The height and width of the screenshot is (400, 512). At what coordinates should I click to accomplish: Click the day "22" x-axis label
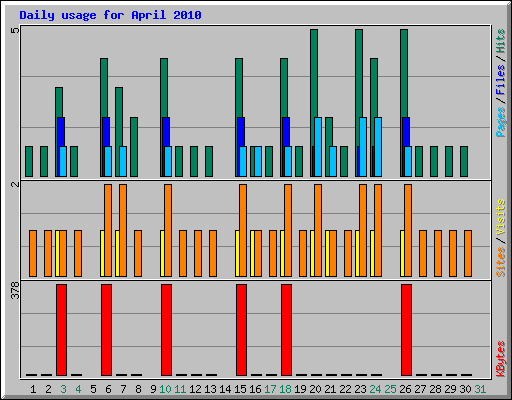(345, 389)
